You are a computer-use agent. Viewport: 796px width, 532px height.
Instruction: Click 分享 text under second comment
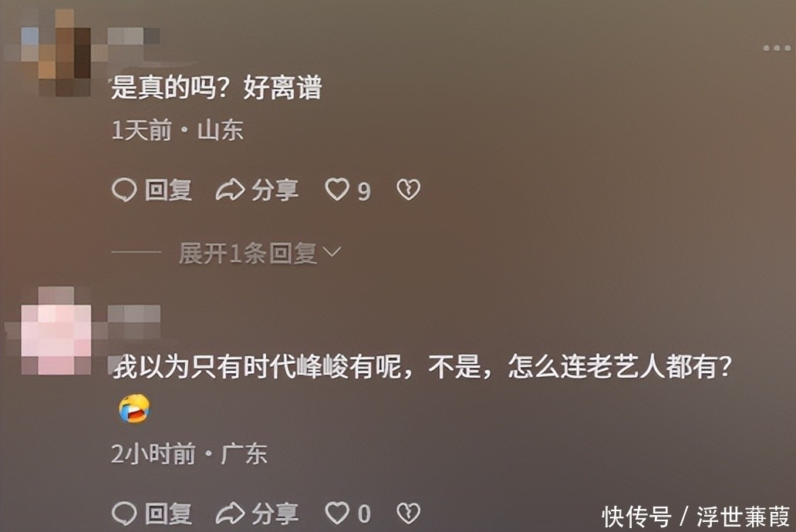(275, 513)
